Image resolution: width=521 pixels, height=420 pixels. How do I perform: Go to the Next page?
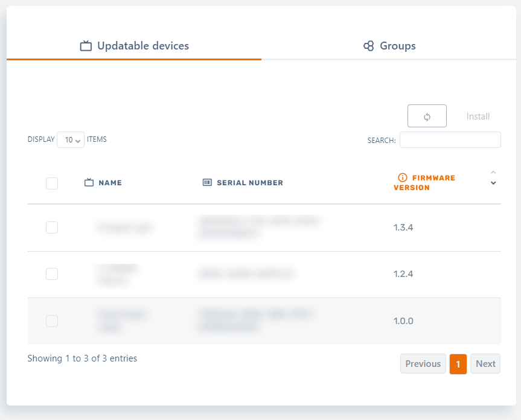[485, 364]
